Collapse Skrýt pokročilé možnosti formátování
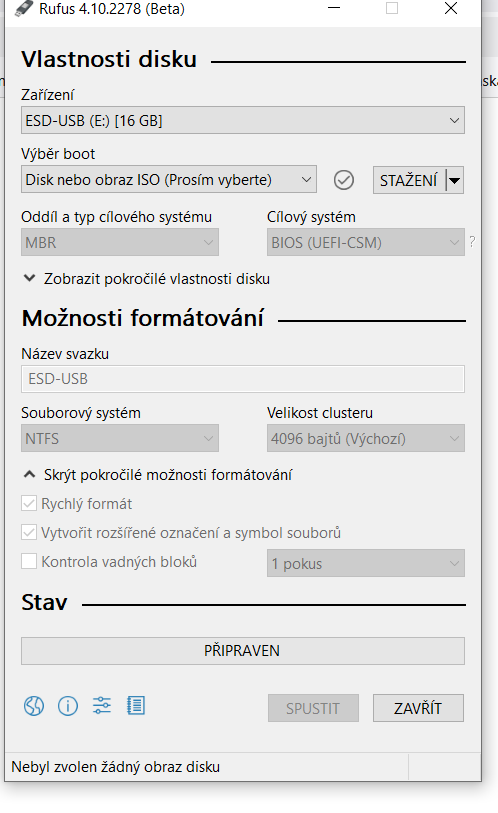The image size is (498, 813). (x=158, y=474)
